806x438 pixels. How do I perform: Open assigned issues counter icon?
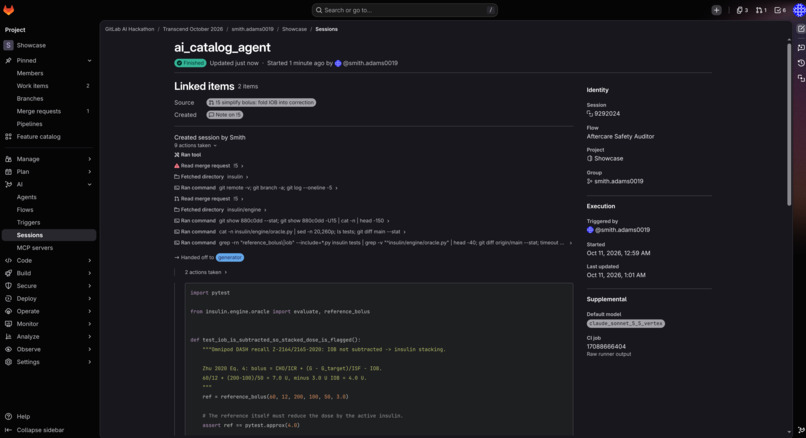(x=742, y=10)
